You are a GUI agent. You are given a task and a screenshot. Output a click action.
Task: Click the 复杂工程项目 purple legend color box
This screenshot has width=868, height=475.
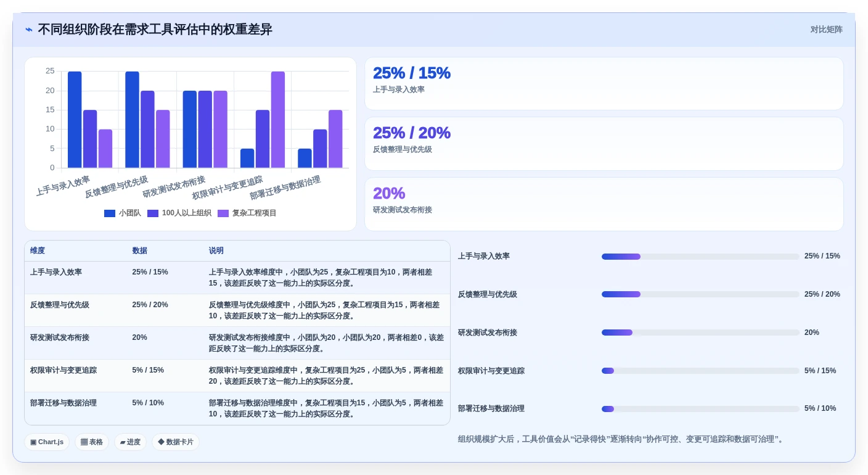(x=223, y=213)
